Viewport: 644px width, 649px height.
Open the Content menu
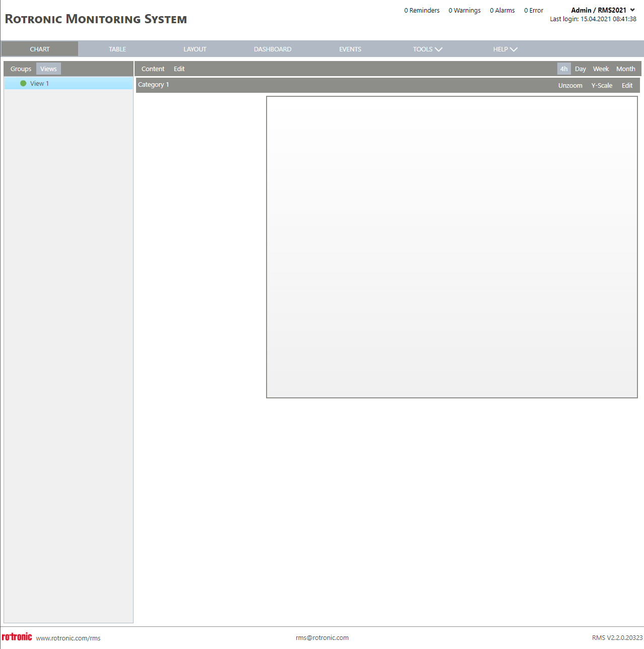[x=153, y=69]
